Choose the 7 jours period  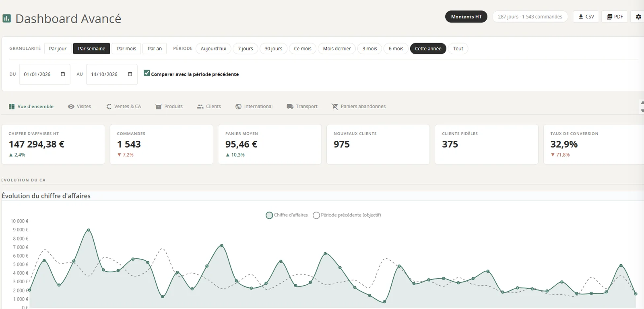coord(246,49)
